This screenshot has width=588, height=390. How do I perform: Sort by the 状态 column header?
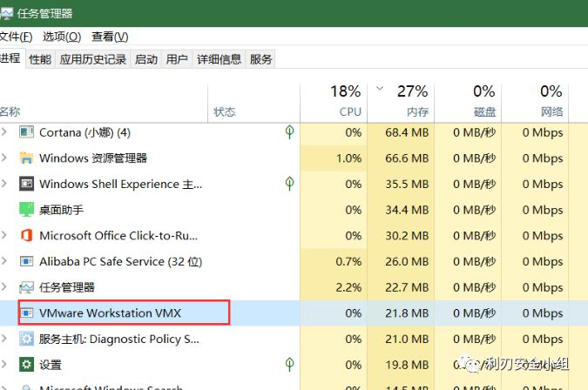tap(253, 103)
